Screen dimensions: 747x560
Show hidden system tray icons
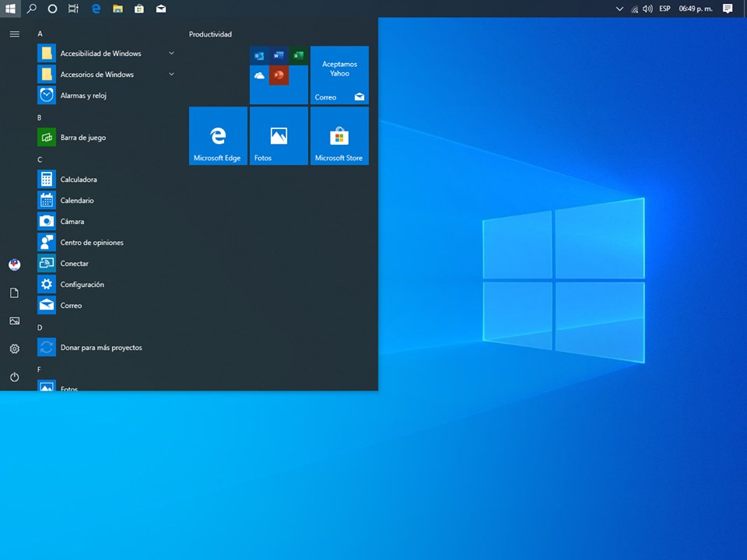pos(619,9)
